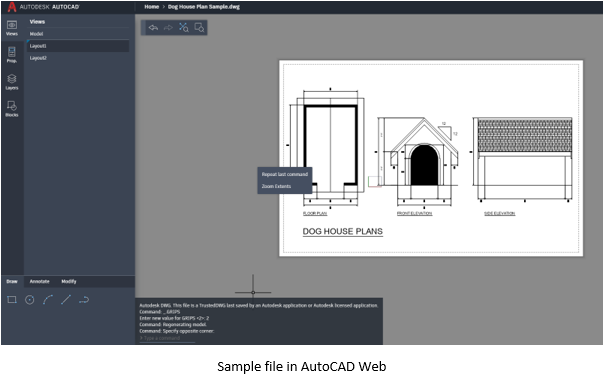Click the Dog House Plan Sample.dwg file name
Viewport: 605px width, 376px height.
click(204, 7)
